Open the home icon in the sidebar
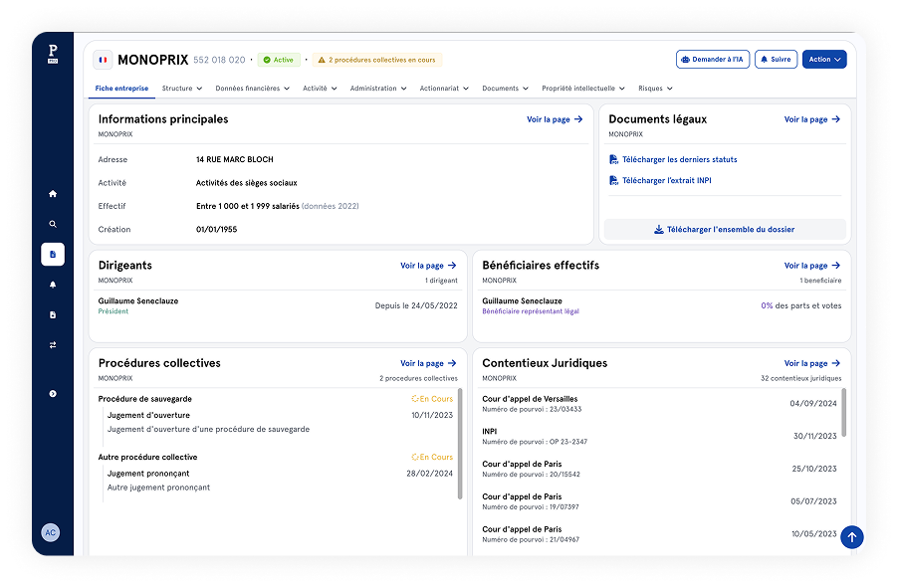The height and width of the screenshot is (588, 898). point(53,194)
